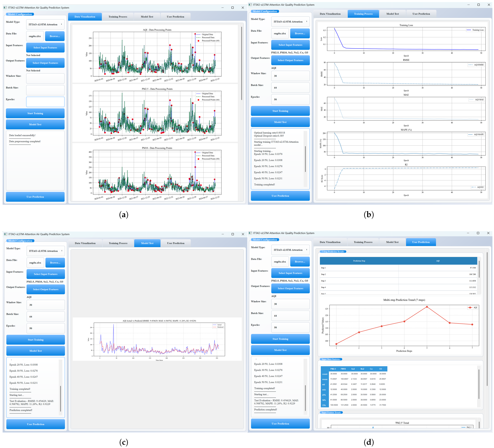Open Model Test tab in window (d)
Image resolution: width=494 pixels, height=448 pixels.
[392, 242]
